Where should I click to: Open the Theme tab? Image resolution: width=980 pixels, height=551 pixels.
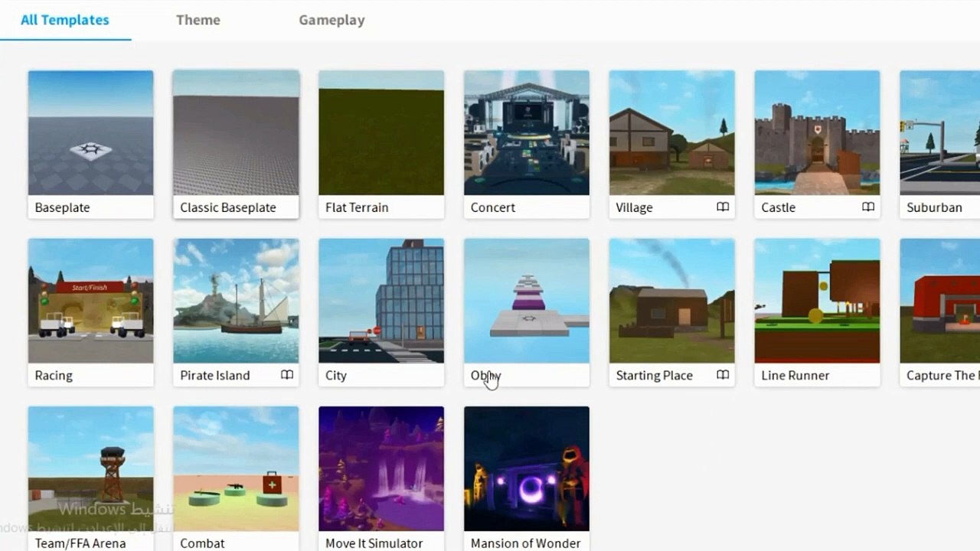tap(198, 20)
